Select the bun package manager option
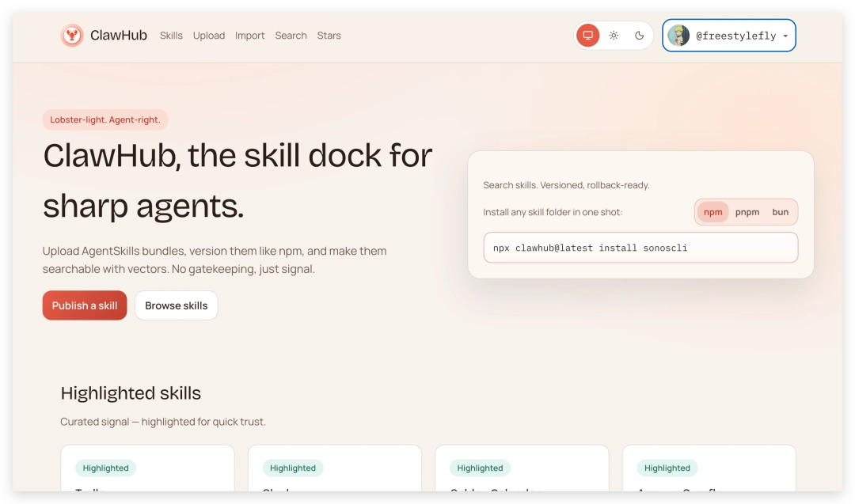Viewport: 855px width, 504px height. (x=780, y=212)
